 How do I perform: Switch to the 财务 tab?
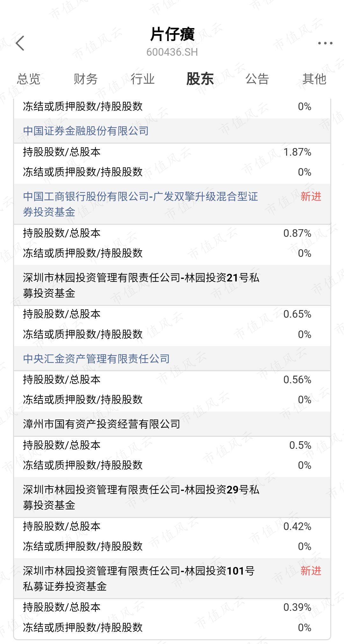point(86,79)
